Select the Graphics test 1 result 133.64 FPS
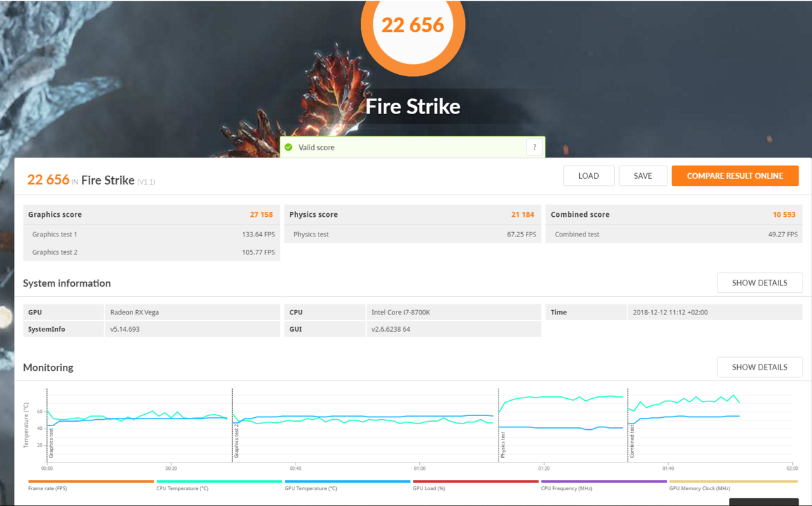 (259, 235)
